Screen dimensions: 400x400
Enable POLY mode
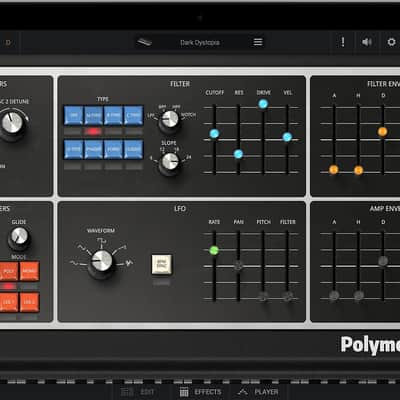coord(9,271)
